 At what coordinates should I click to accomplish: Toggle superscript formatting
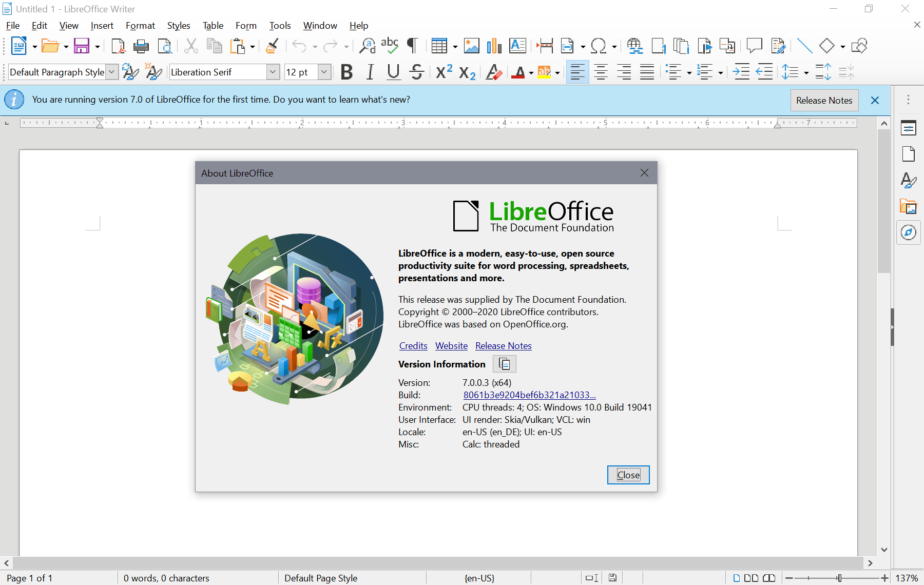[x=442, y=72]
